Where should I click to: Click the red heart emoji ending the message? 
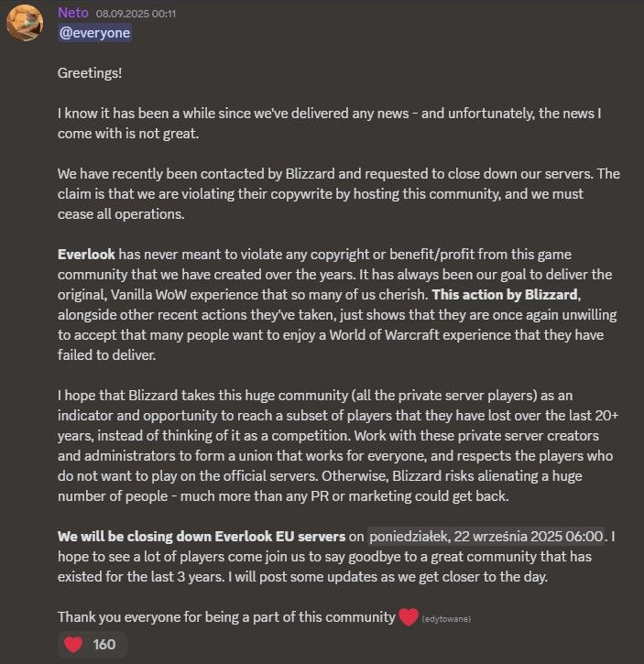pos(409,616)
